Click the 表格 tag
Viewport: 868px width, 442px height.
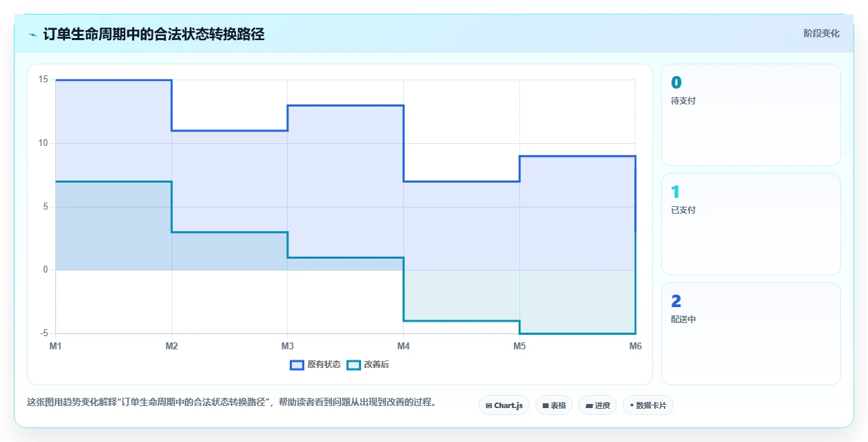point(554,405)
